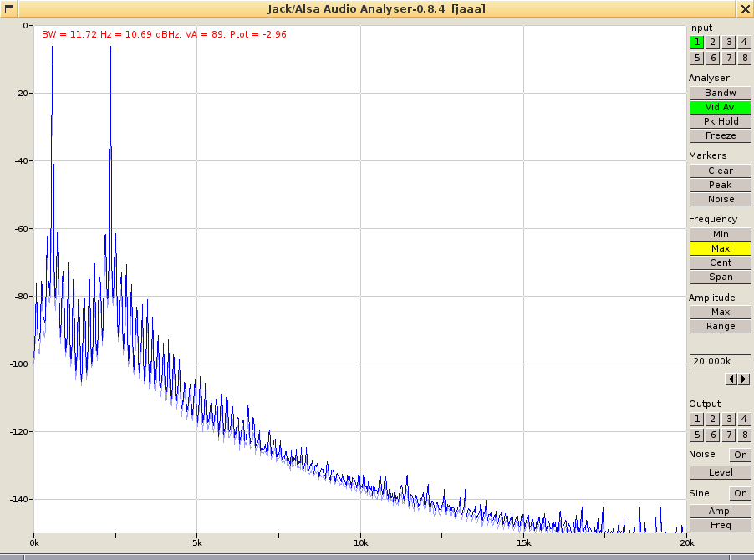This screenshot has width=754, height=560.
Task: Click the BW status text in the plot
Action: (164, 34)
